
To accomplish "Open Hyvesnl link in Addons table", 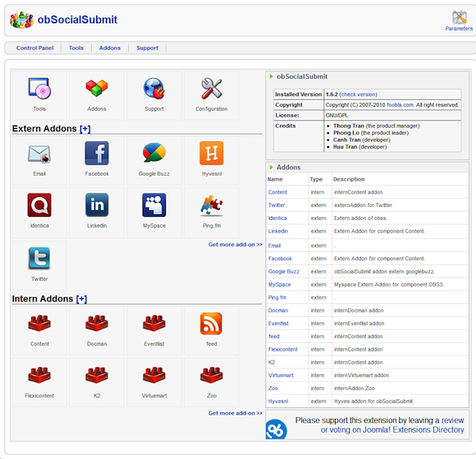I will pos(278,402).
